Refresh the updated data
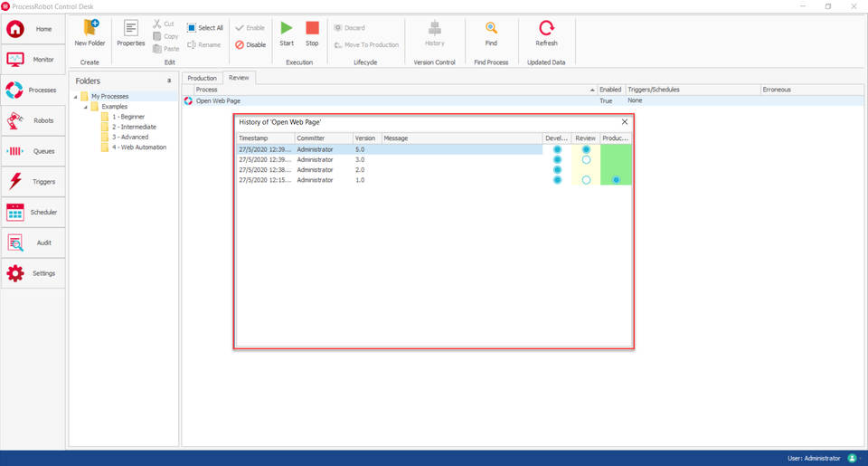868x466 pixels. (546, 33)
